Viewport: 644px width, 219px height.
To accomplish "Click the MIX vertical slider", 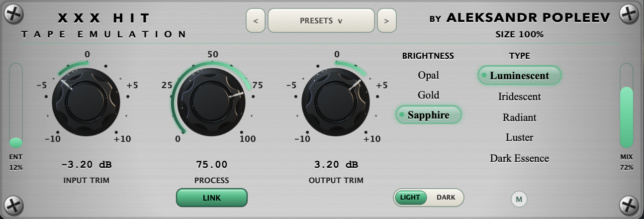I will click(627, 106).
